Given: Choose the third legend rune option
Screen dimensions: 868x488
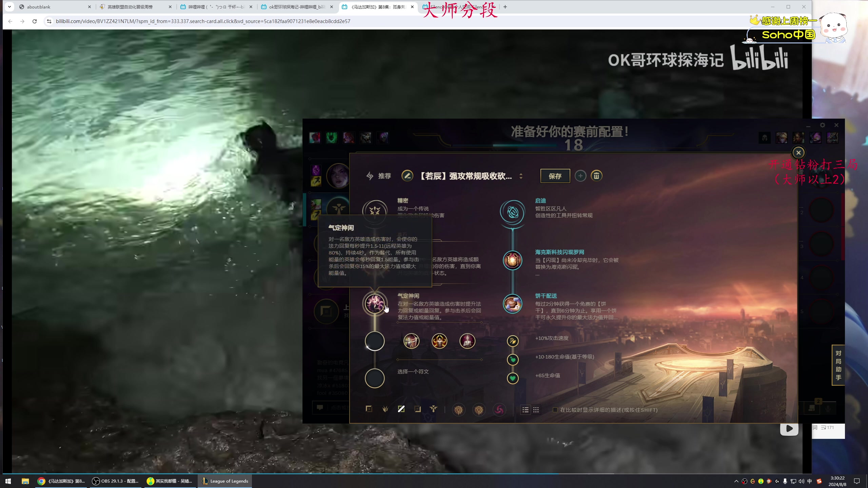Looking at the screenshot, I should pyautogui.click(x=467, y=341).
